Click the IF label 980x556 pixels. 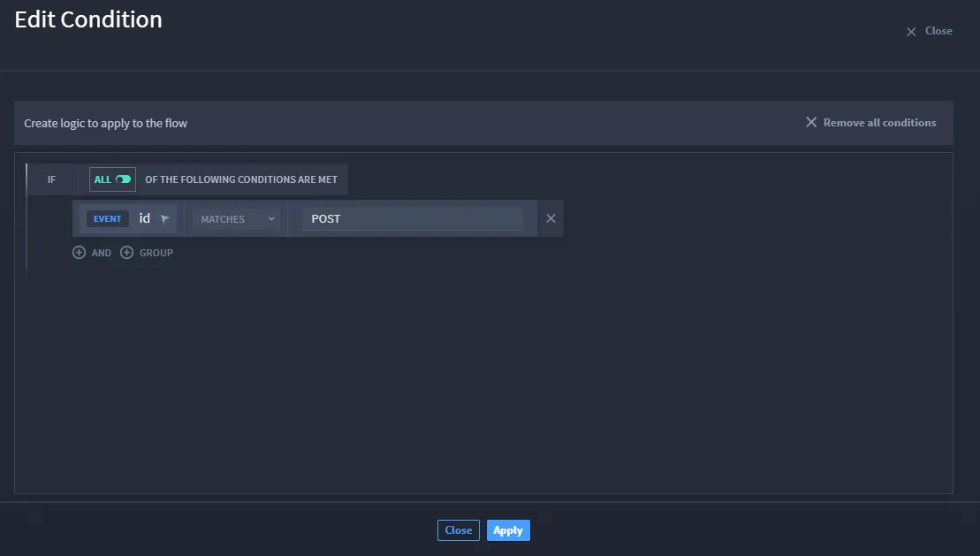point(52,179)
